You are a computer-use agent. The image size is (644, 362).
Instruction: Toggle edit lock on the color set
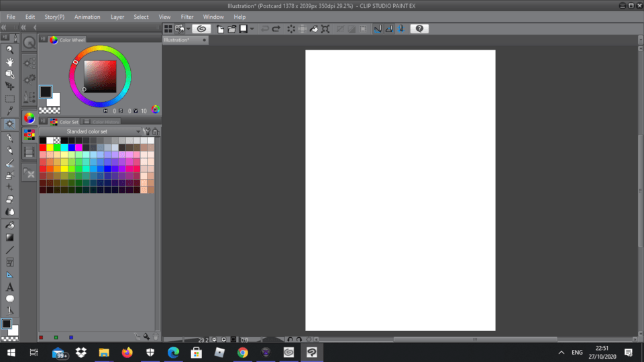point(156,132)
